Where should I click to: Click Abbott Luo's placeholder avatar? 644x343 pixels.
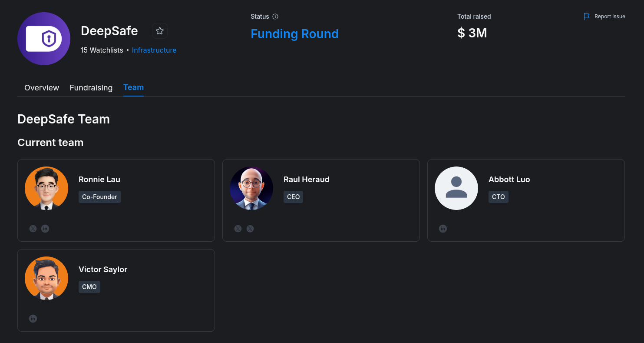[x=456, y=188]
